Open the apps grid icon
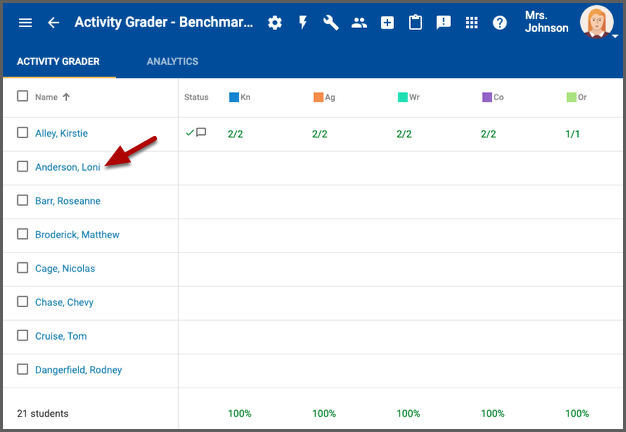Image resolution: width=626 pixels, height=432 pixels. pyautogui.click(x=472, y=23)
